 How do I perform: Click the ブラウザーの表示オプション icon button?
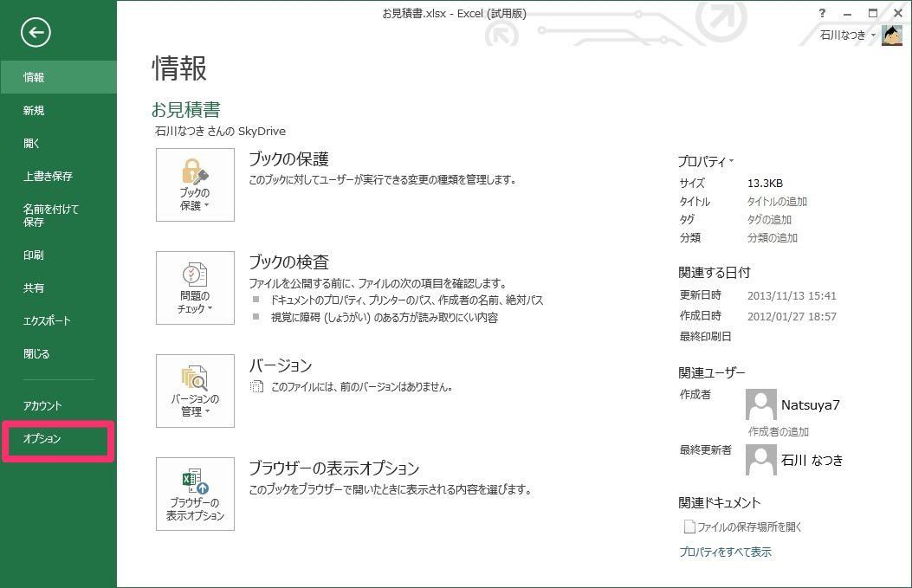point(195,494)
